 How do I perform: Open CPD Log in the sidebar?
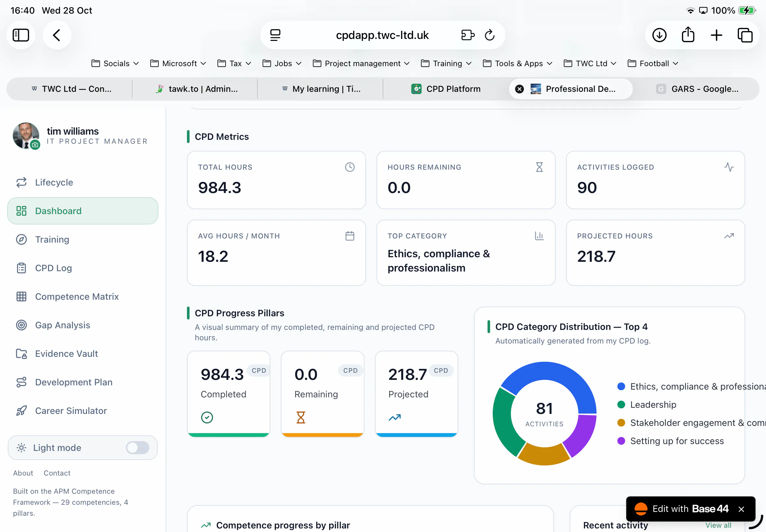83,268
